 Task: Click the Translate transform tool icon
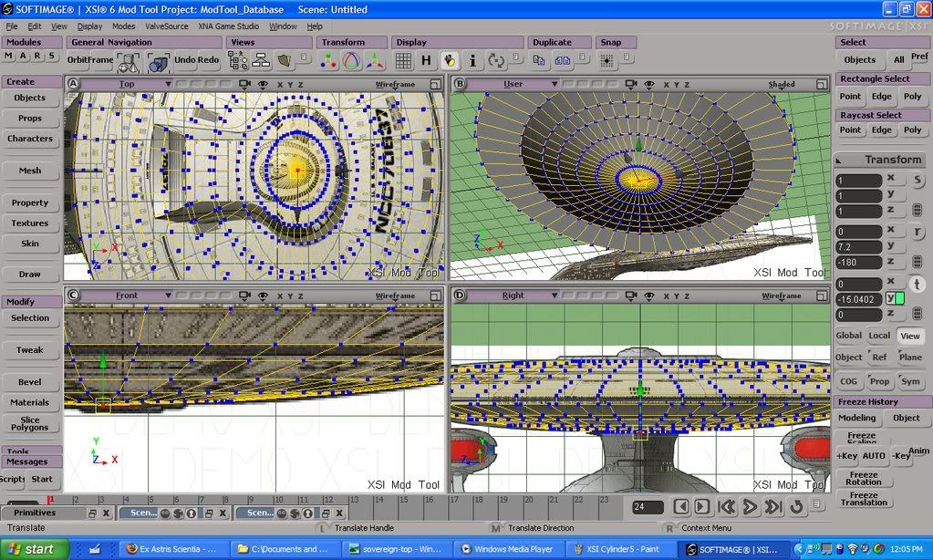375,61
